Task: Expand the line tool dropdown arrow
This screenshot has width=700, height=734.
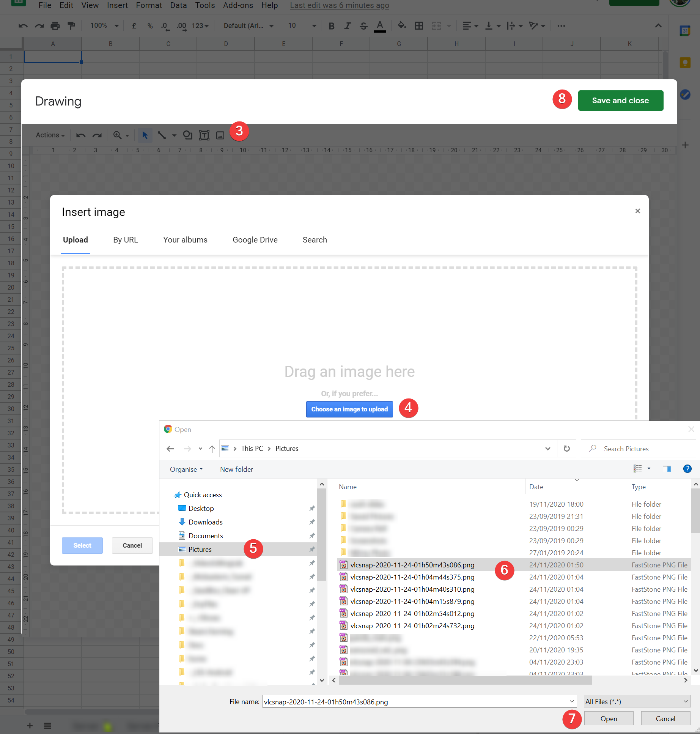Action: [x=174, y=135]
